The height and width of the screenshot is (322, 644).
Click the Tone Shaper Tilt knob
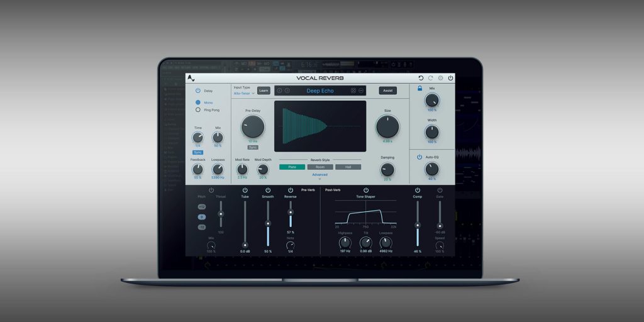pos(365,242)
